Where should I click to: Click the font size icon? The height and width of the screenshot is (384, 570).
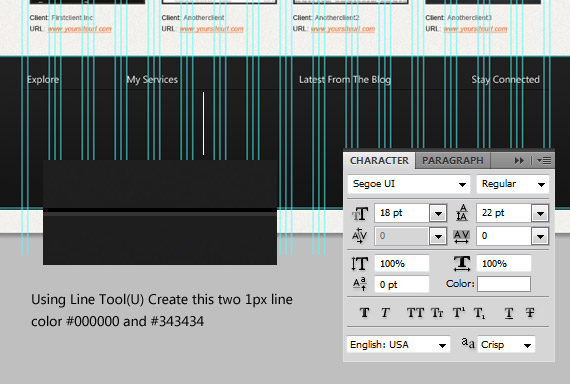point(360,213)
